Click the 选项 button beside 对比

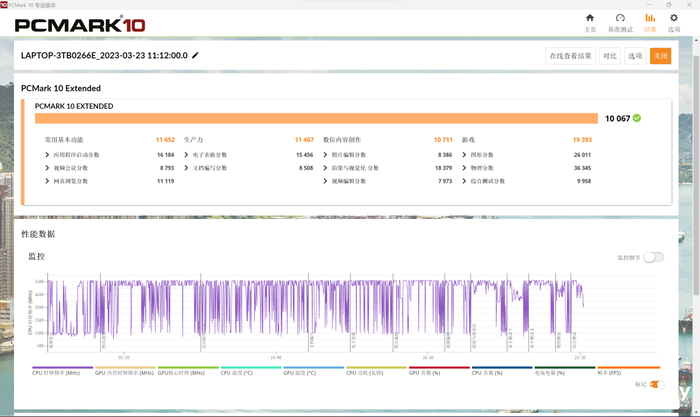[x=635, y=56]
